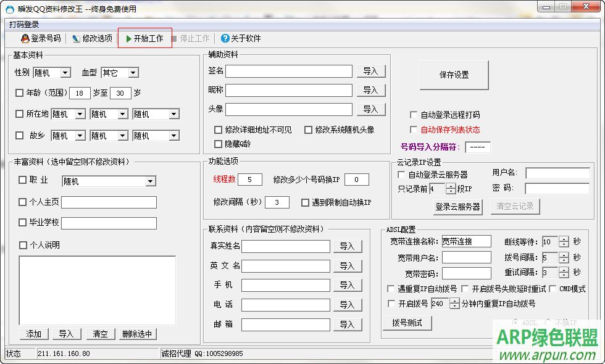
Task: Click the 线程数 field showing 5
Action: 250,180
